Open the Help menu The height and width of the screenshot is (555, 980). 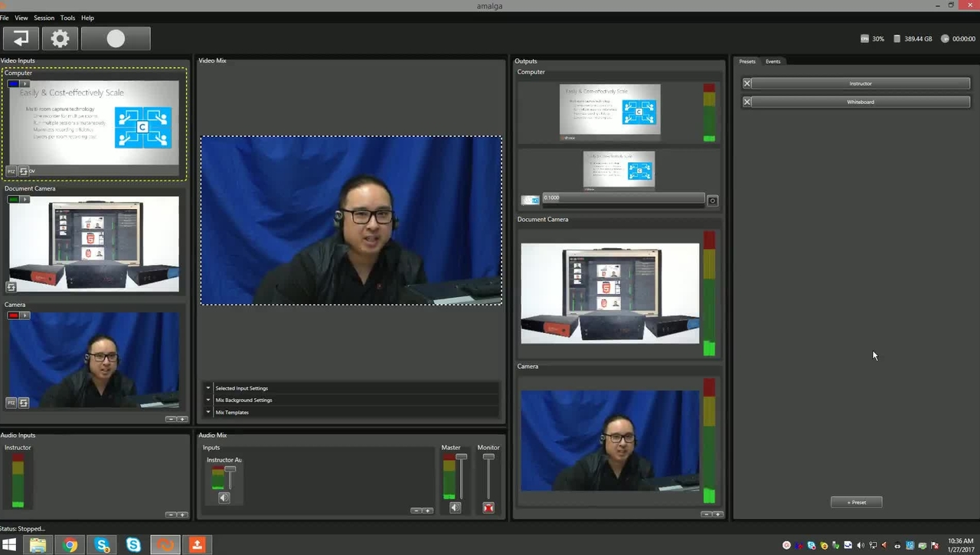pos(88,18)
